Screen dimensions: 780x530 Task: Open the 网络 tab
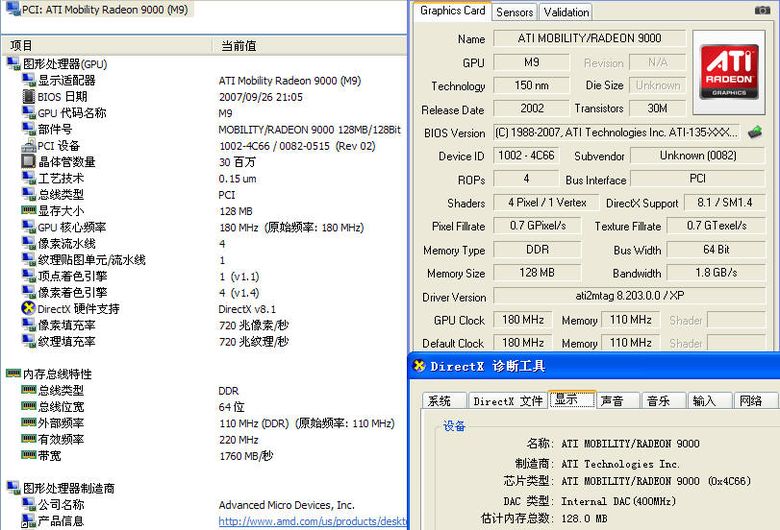pyautogui.click(x=755, y=401)
